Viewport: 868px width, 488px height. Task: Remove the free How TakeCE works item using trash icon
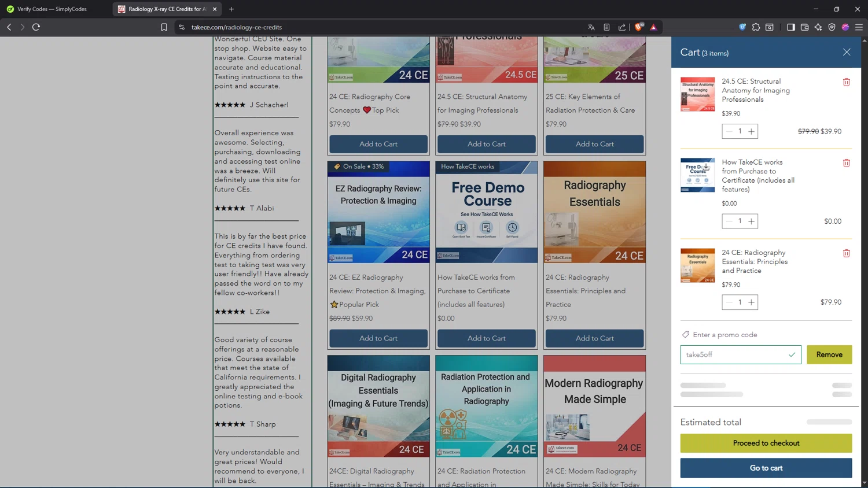click(846, 163)
